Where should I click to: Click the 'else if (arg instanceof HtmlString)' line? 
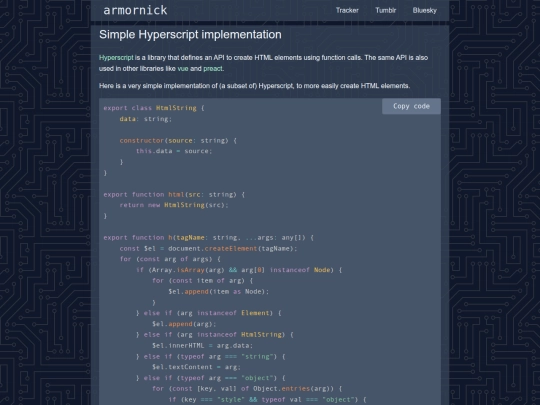(x=215, y=335)
